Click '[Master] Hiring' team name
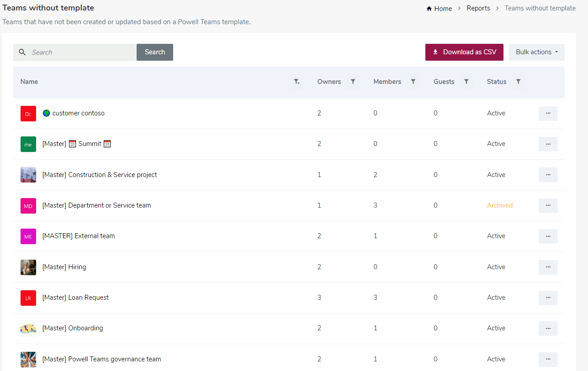Image resolution: width=588 pixels, height=371 pixels. 64,267
